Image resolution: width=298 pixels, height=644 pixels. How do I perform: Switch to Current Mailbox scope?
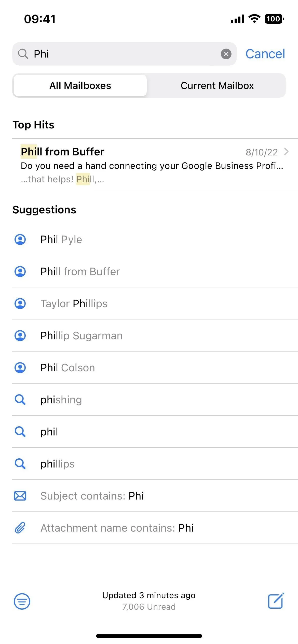click(217, 86)
